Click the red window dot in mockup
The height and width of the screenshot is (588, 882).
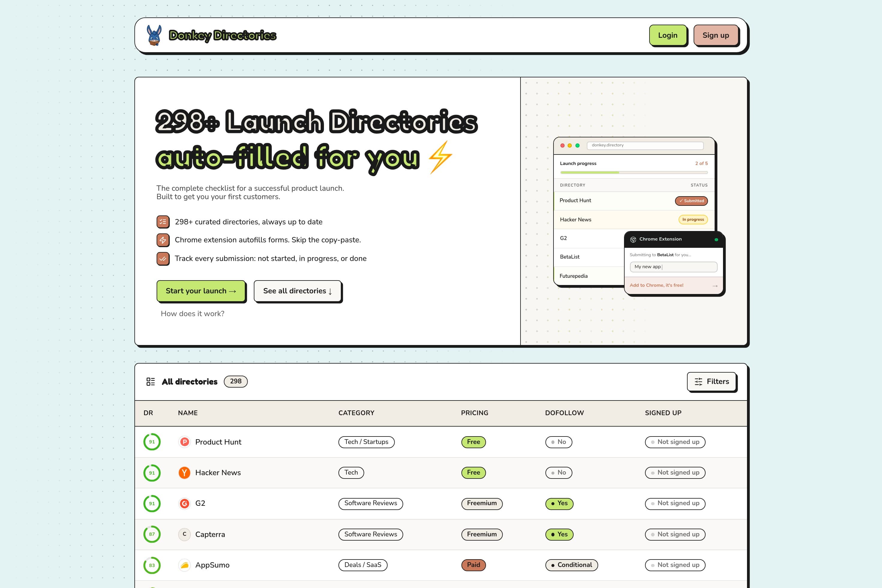click(x=562, y=145)
